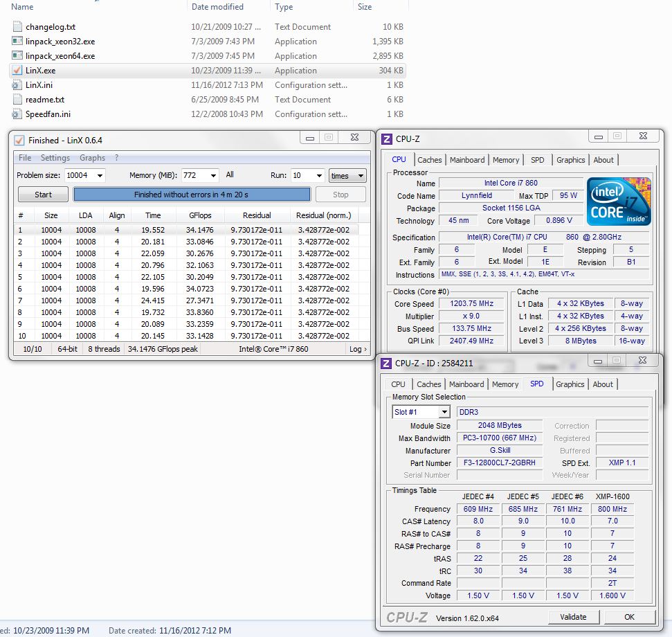672x637 pixels.
Task: Click the Intel Core i7 logo
Action: tap(619, 201)
